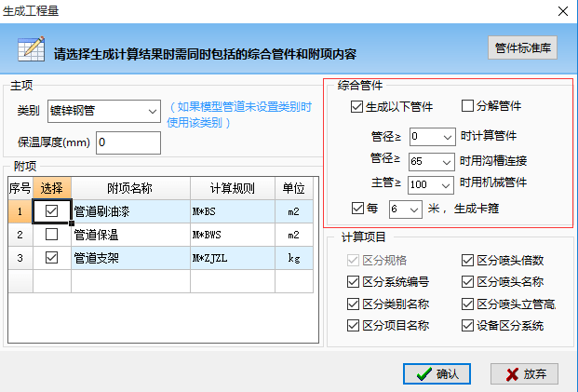Open the 管件标准库 library
The image size is (578, 392).
522,47
